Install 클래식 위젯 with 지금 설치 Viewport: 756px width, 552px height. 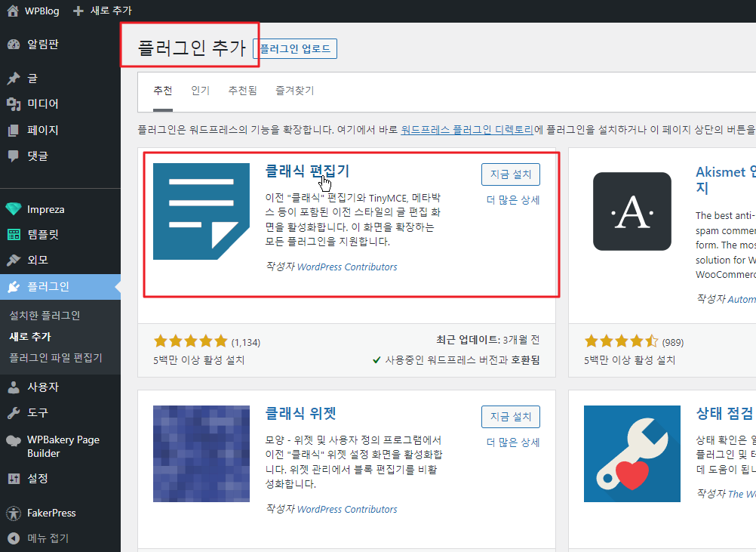pyautogui.click(x=511, y=416)
